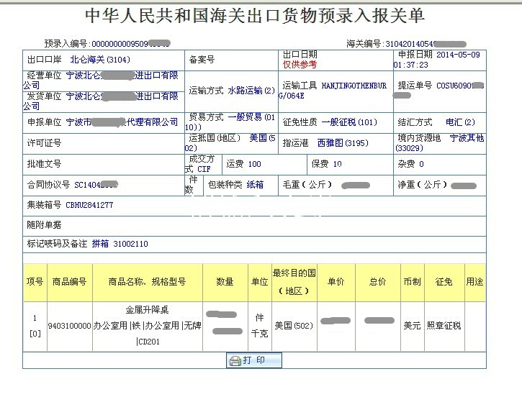Click final destination 美国 (502) in table row
The height and width of the screenshot is (420, 522).
[294, 326]
